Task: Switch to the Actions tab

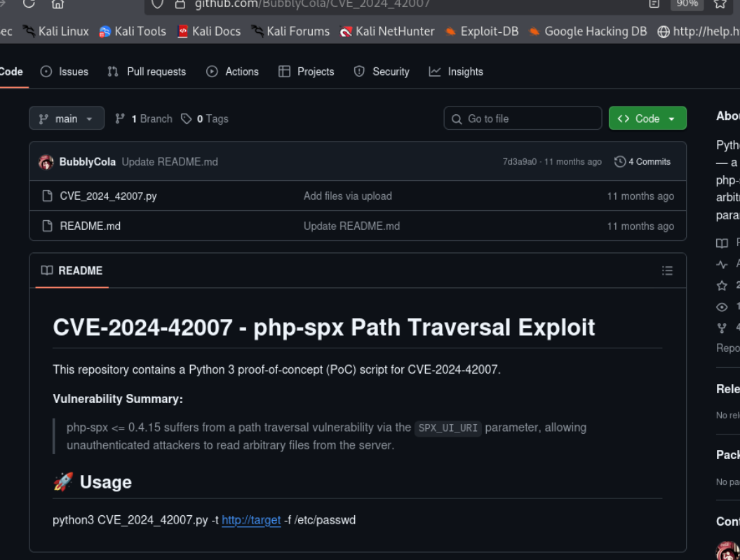Action: 232,71
